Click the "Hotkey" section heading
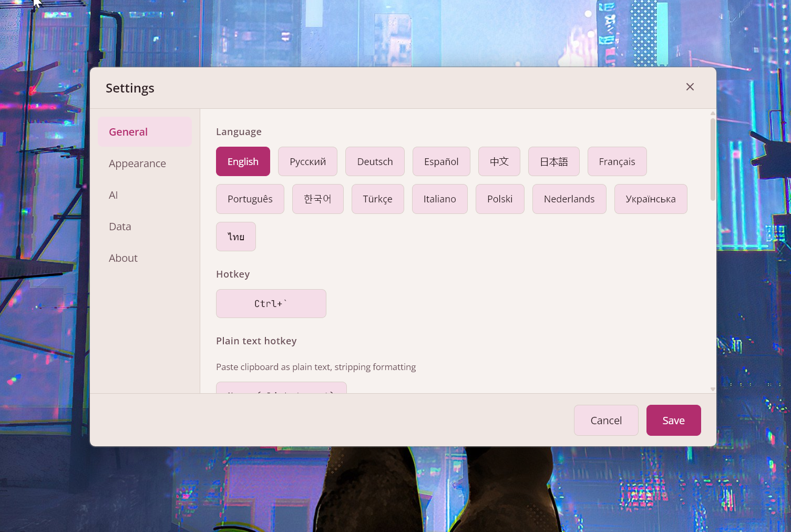The width and height of the screenshot is (791, 532). tap(233, 274)
